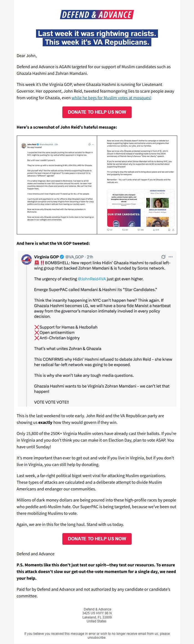Click the retweet icon showing 261
The width and height of the screenshot is (194, 644).
(123, 230)
